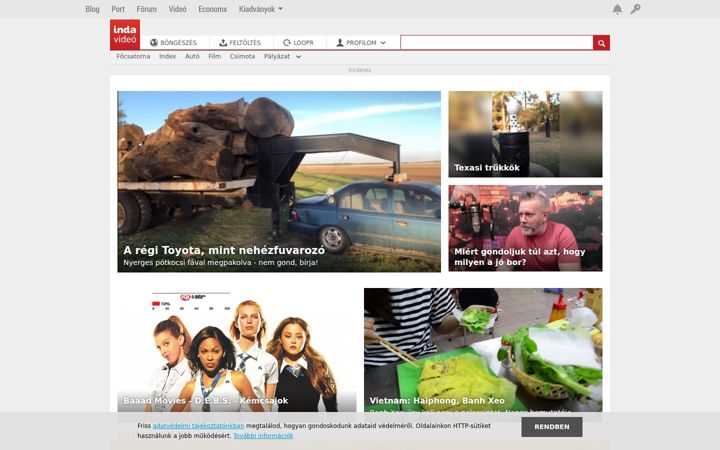
Task: Select the Főcsatorna channel
Action: [x=133, y=56]
